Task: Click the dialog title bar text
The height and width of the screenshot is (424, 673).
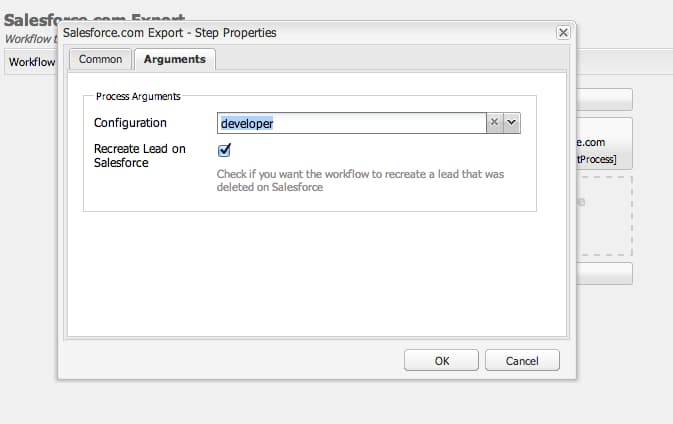Action: click(170, 33)
